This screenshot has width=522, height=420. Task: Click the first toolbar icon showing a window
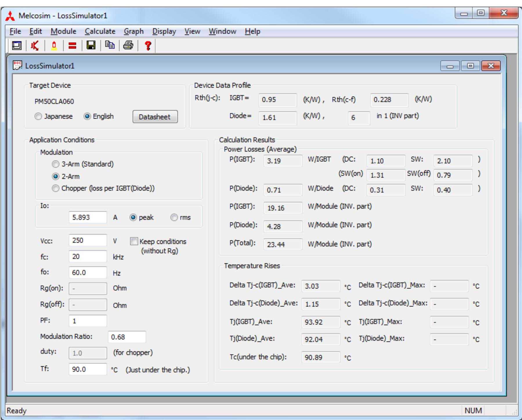click(x=17, y=46)
